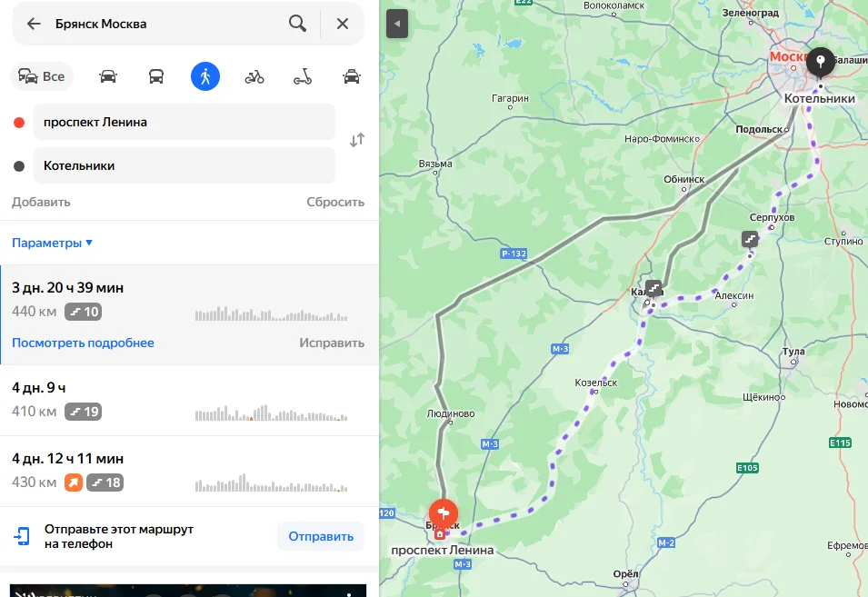The height and width of the screenshot is (597, 868).
Task: Expand the Параметры dropdown
Action: point(52,243)
